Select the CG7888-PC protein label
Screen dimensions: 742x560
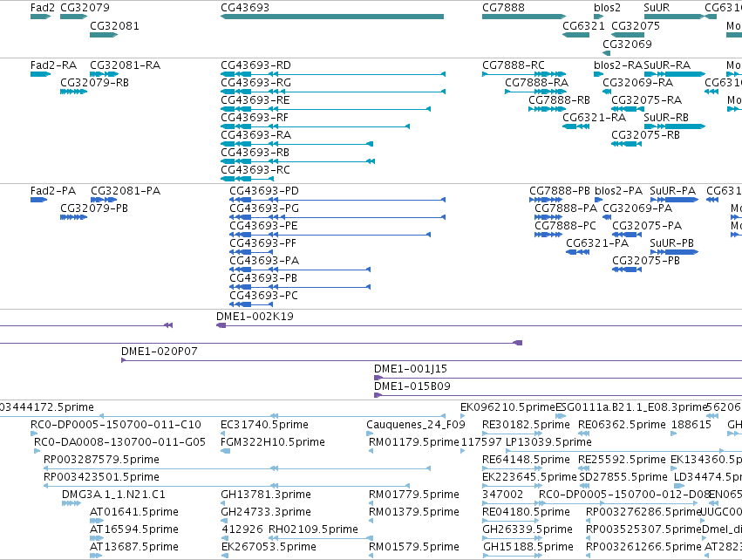(x=566, y=226)
